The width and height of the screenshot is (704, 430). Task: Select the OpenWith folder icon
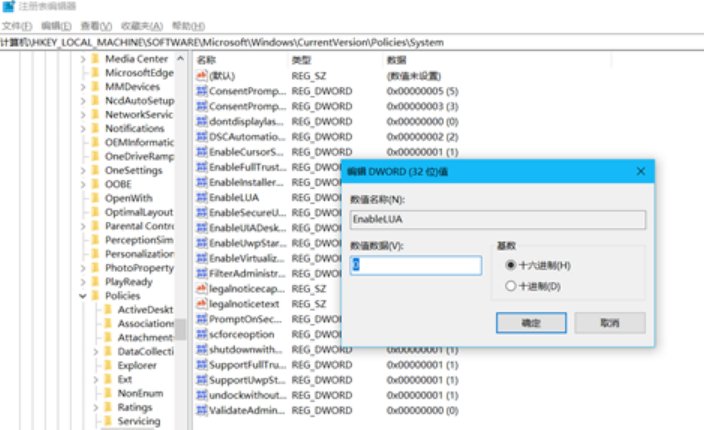[x=95, y=198]
